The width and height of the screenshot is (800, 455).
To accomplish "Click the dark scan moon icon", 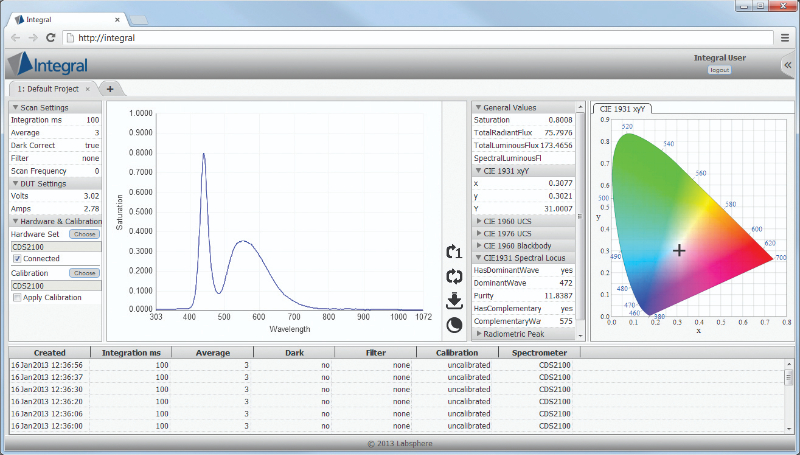I will pyautogui.click(x=455, y=324).
